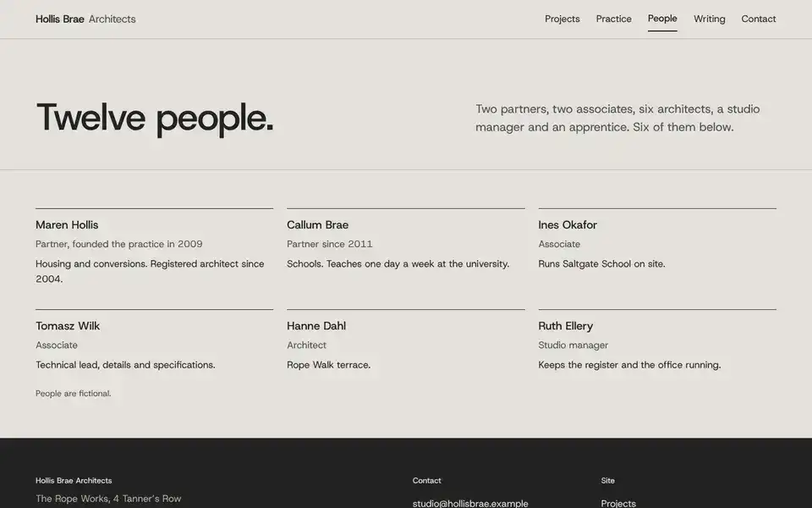Select the name Ruth Ellery
The image size is (812, 508).
[566, 326]
